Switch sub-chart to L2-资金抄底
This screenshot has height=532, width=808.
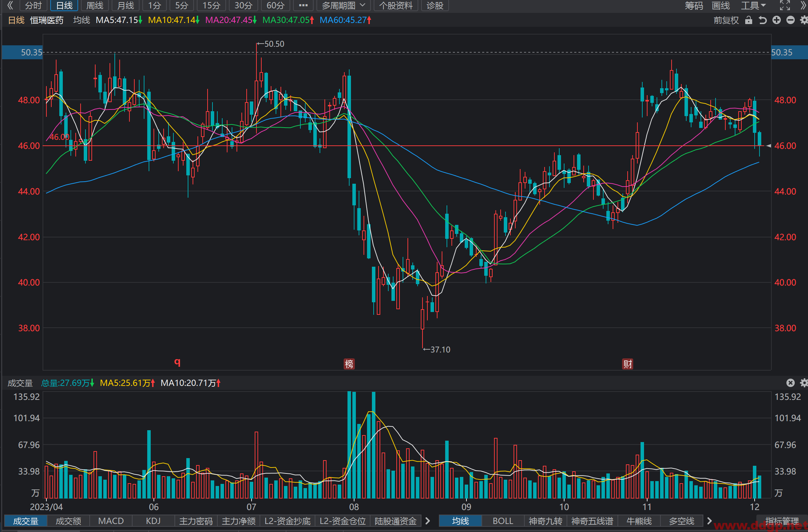[x=287, y=521]
